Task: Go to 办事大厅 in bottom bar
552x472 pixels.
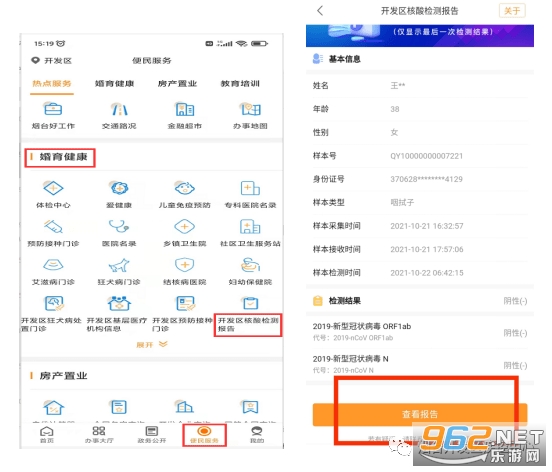Action: click(99, 435)
